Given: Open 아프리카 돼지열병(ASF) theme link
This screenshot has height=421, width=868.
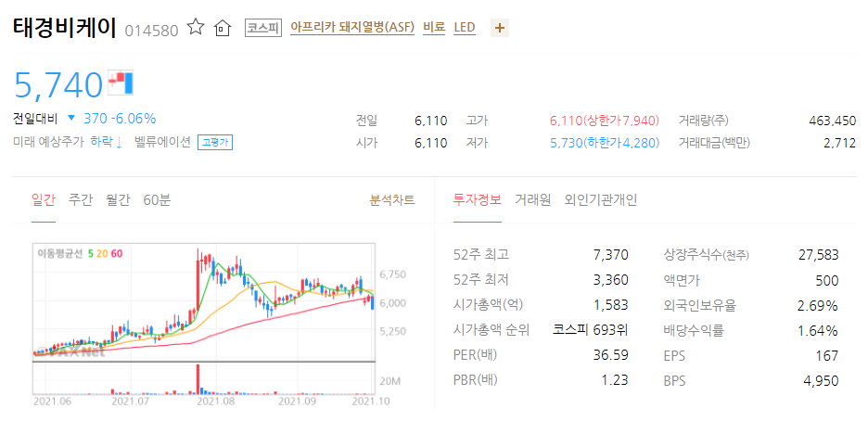Looking at the screenshot, I should tap(352, 27).
